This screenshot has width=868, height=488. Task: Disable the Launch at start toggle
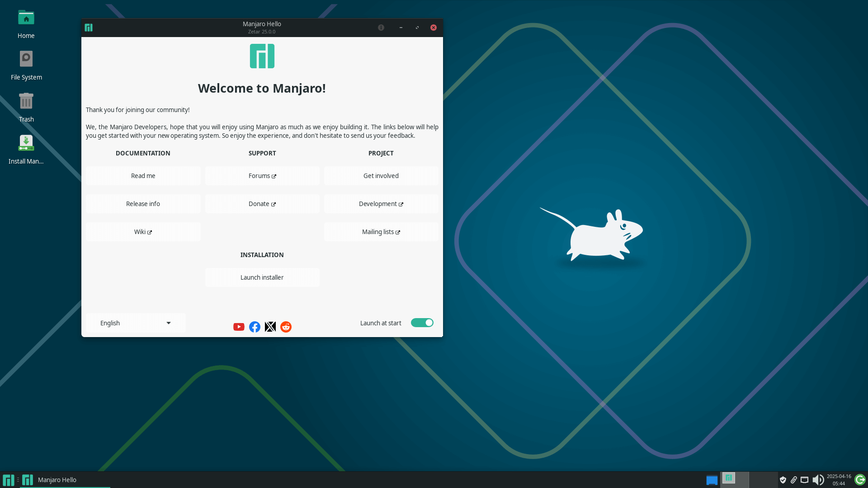422,323
